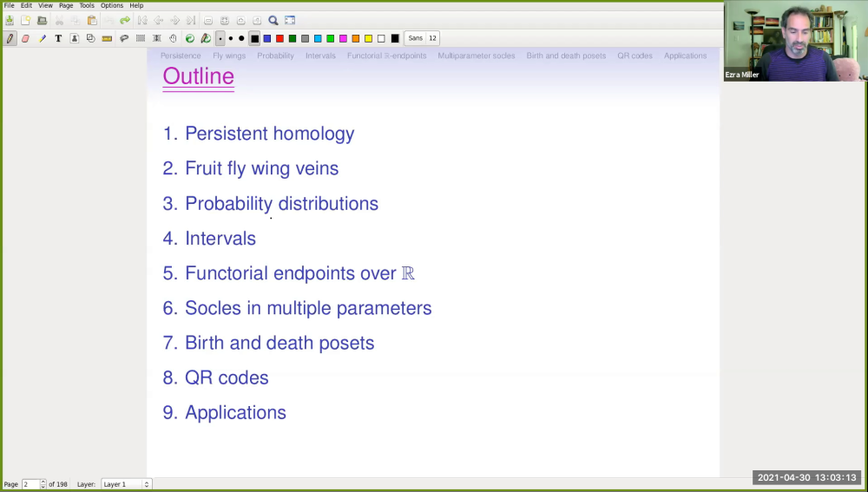Pick the orange pen color
The image size is (868, 492).
pyautogui.click(x=356, y=38)
